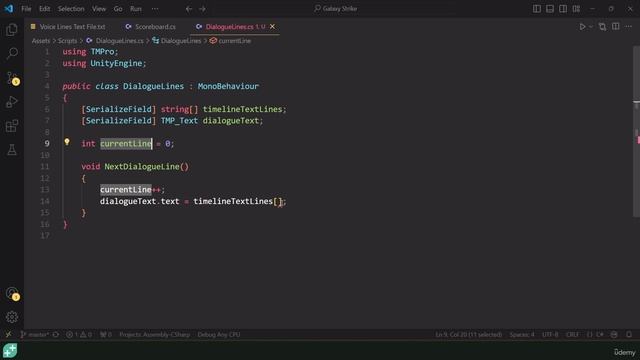Viewport: 640px width, 360px height.
Task: Open the Search view in activity bar
Action: [12, 53]
